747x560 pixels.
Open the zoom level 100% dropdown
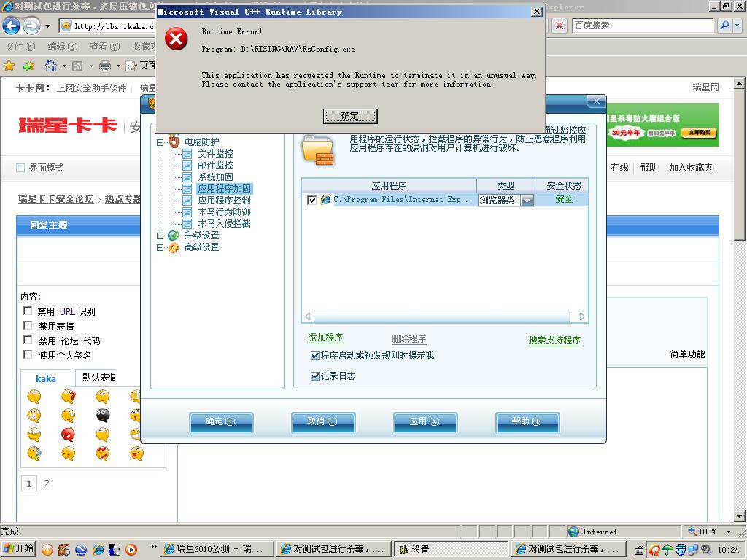point(729,532)
